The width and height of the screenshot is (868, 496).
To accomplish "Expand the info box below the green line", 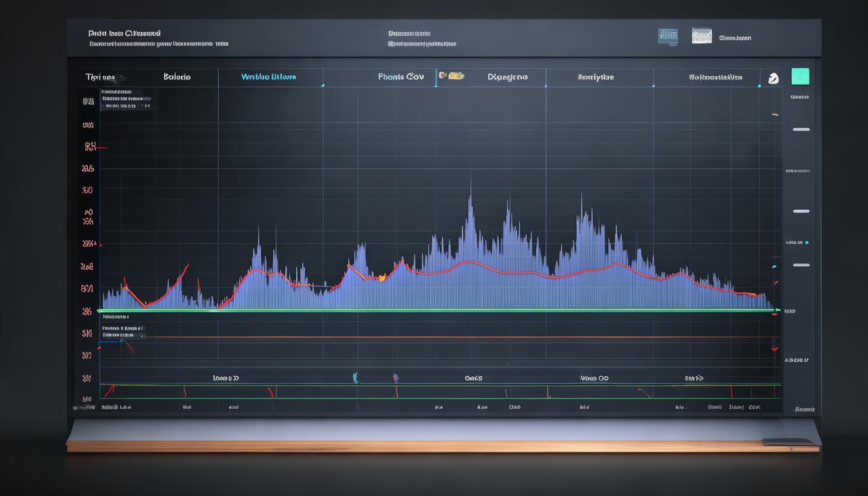I will point(123,332).
